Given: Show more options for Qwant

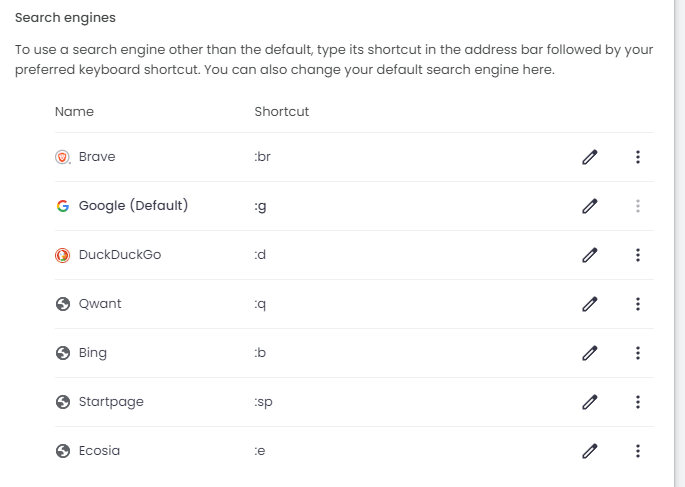Looking at the screenshot, I should (x=638, y=304).
